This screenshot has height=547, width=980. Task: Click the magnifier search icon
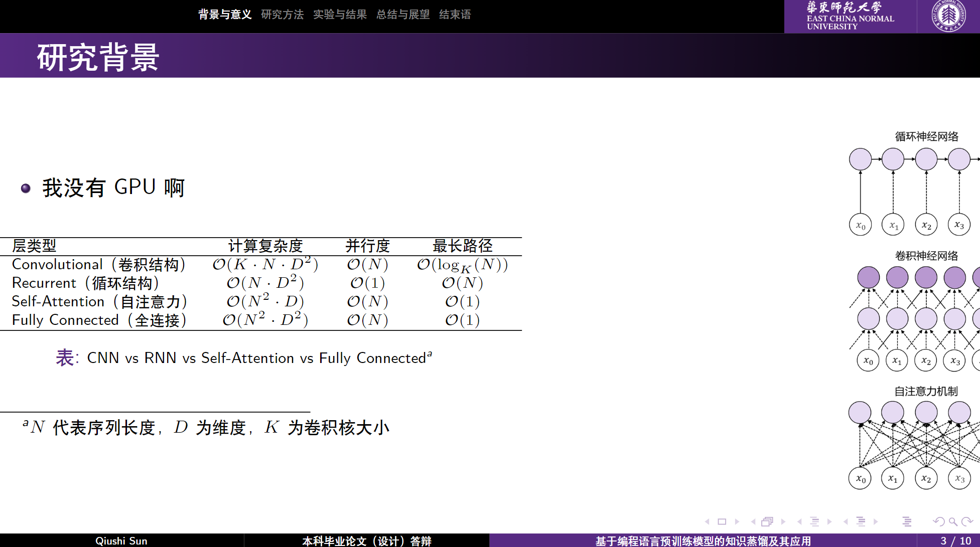click(x=952, y=521)
